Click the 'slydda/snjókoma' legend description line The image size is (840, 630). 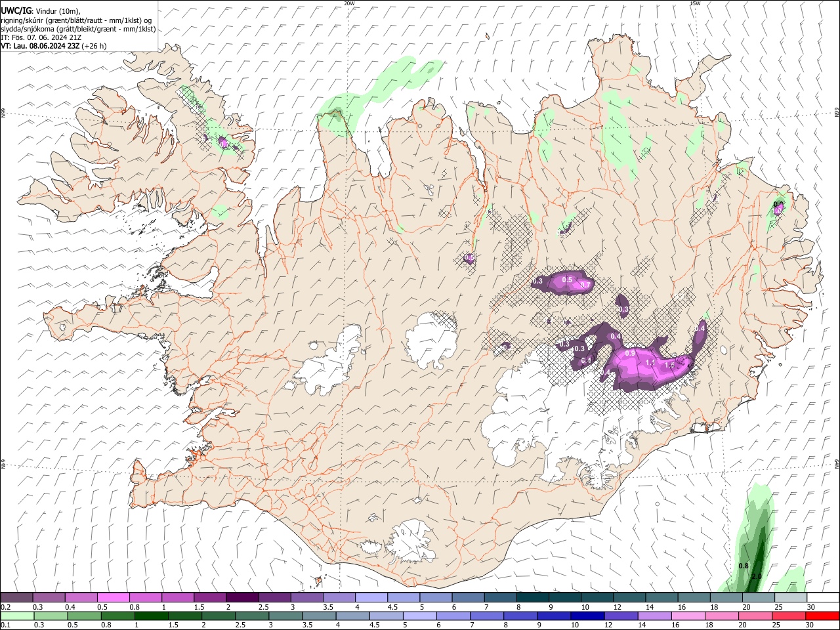click(x=78, y=29)
